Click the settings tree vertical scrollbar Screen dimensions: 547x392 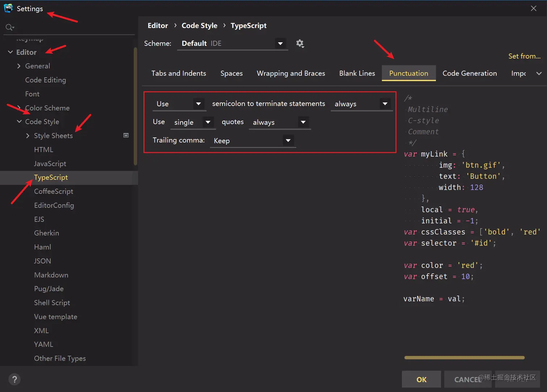(x=136, y=107)
